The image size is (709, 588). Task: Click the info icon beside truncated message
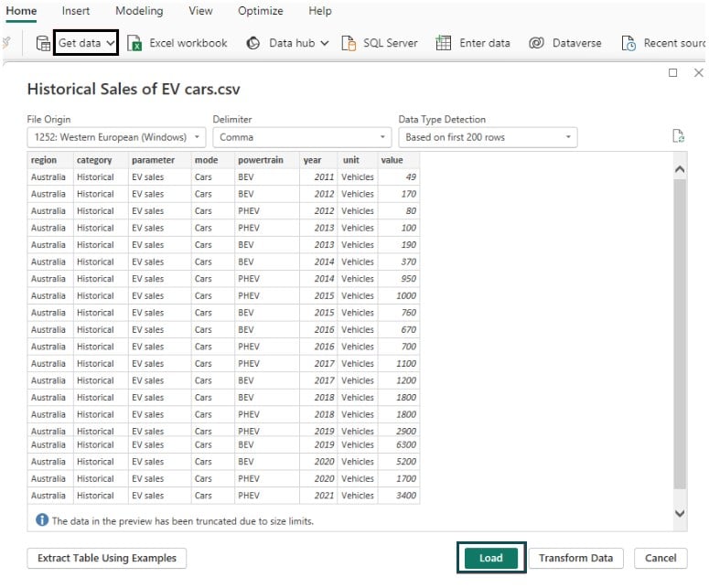pyautogui.click(x=42, y=520)
